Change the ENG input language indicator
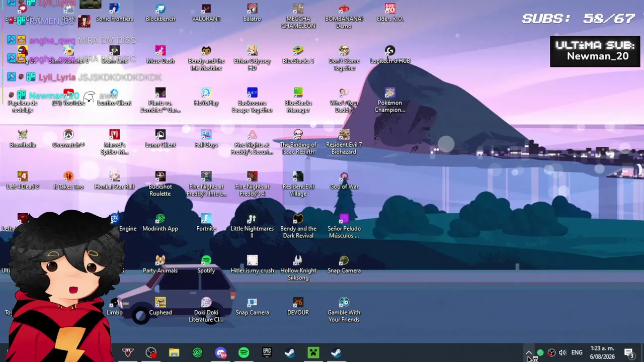644x362 pixels. pyautogui.click(x=577, y=353)
